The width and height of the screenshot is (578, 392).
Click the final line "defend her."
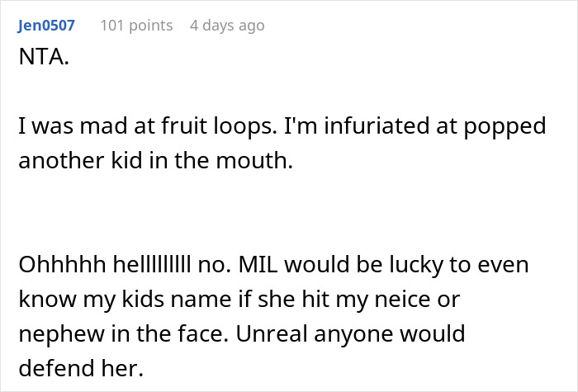click(68, 367)
